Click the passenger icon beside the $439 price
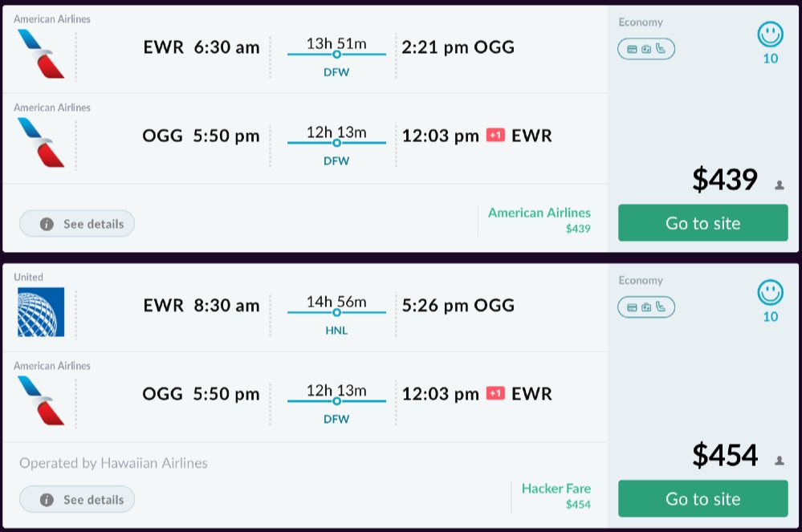This screenshot has width=802, height=532. (779, 185)
